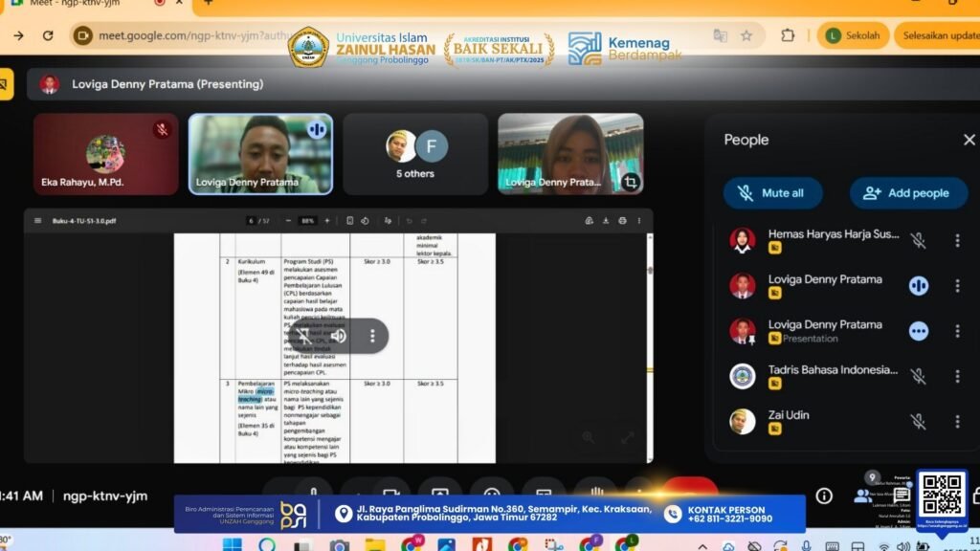Click the PDF download icon
Screen dimensions: 980x551
coord(606,221)
